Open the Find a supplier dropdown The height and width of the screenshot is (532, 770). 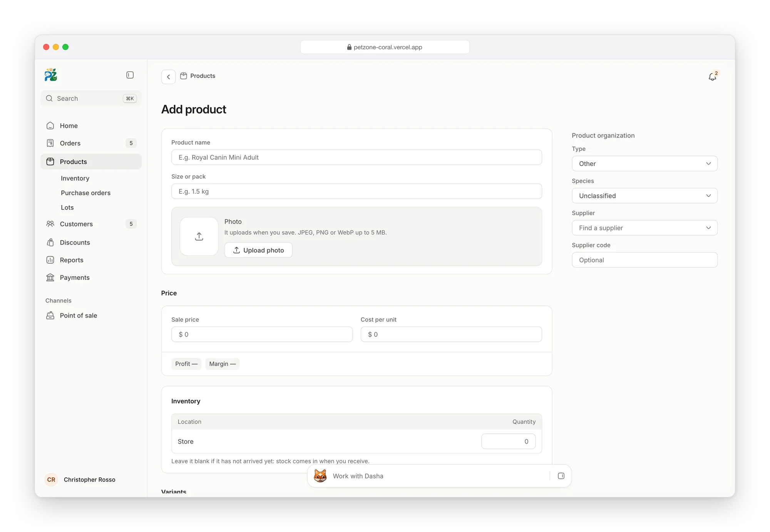[x=644, y=228]
